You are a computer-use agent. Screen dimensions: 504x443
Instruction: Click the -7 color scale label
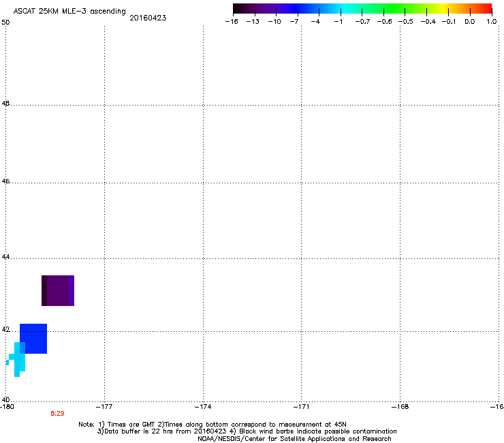294,22
